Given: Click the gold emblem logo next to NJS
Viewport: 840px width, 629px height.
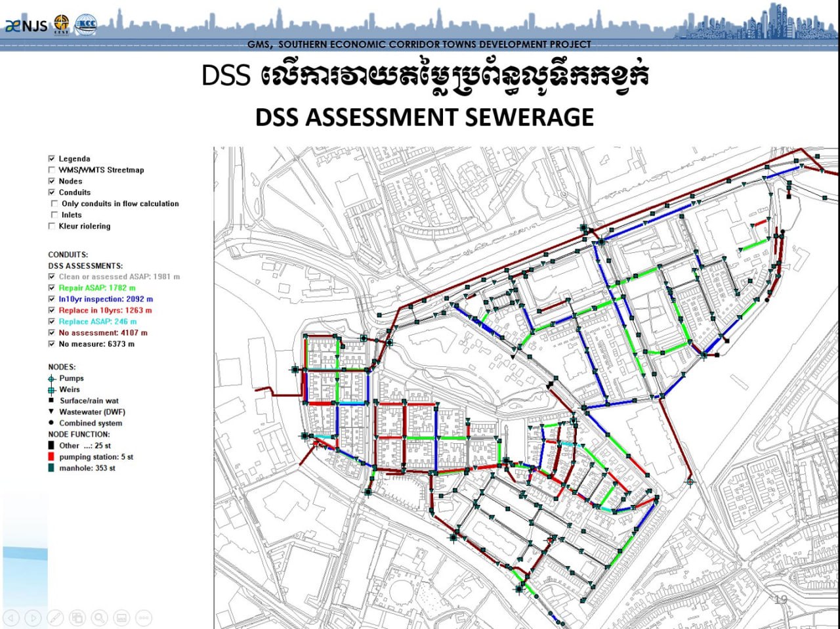Looking at the screenshot, I should 61,25.
